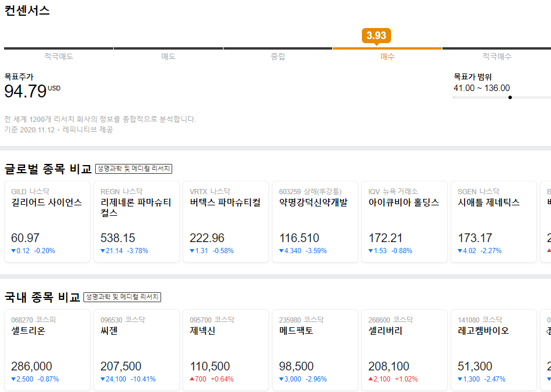Click the 컨센서스 section heading
This screenshot has width=551, height=392.
click(27, 10)
